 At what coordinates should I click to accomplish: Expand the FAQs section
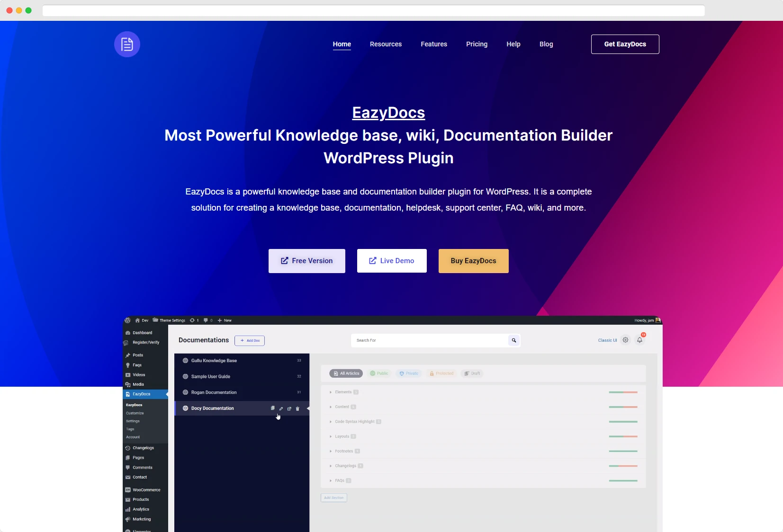[339, 480]
